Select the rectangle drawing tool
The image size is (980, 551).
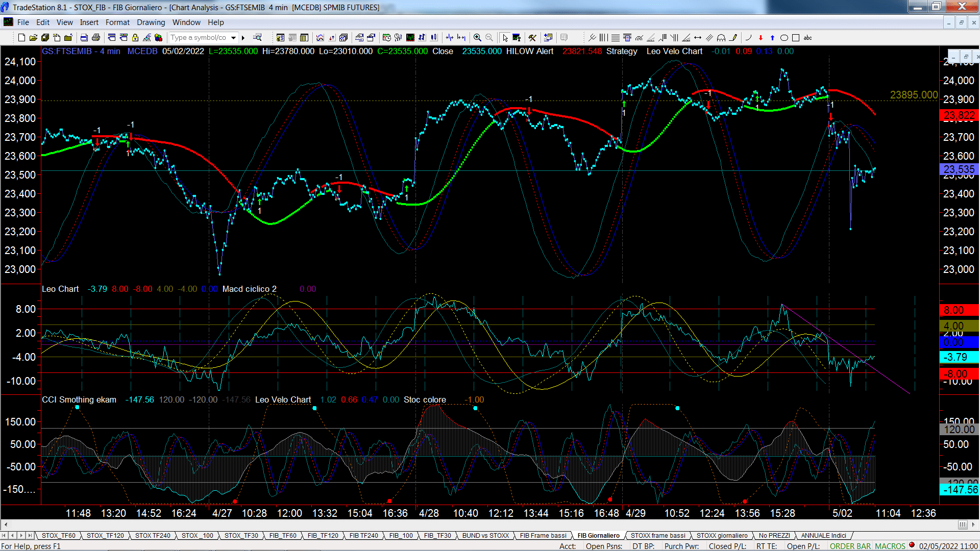point(796,37)
